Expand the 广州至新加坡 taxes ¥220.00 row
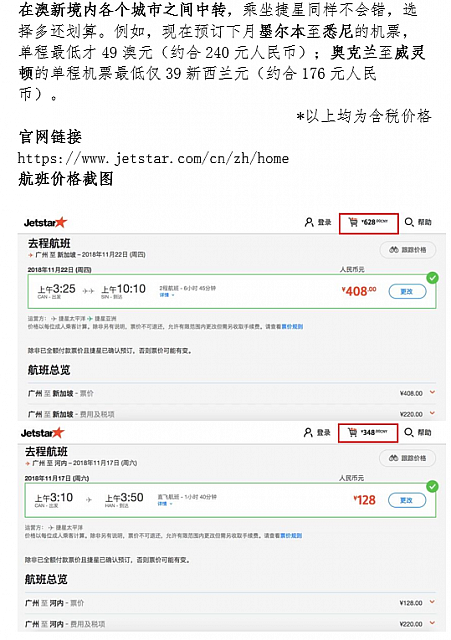Viewport: 451px width, 640px height. [x=231, y=414]
